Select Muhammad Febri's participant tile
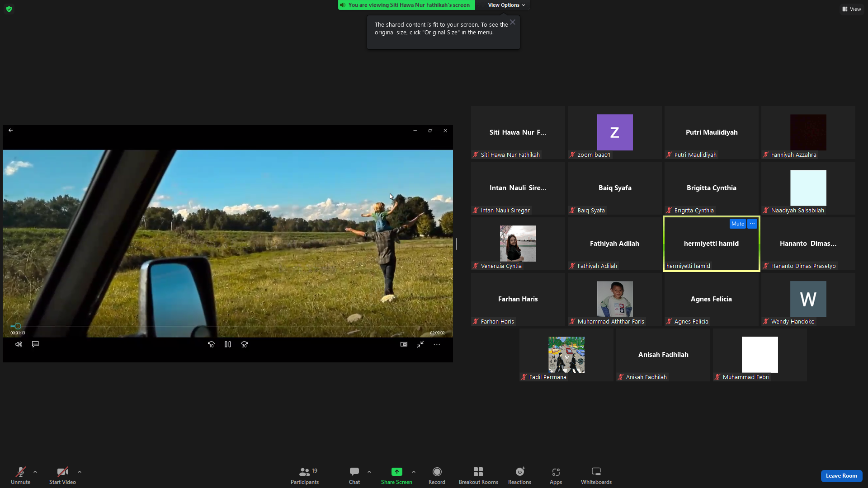 pos(760,355)
